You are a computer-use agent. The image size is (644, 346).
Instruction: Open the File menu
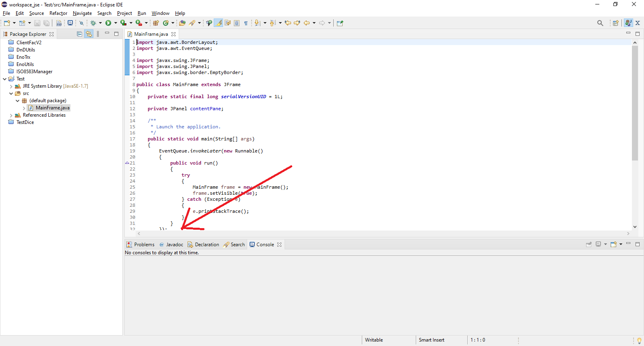(6, 13)
